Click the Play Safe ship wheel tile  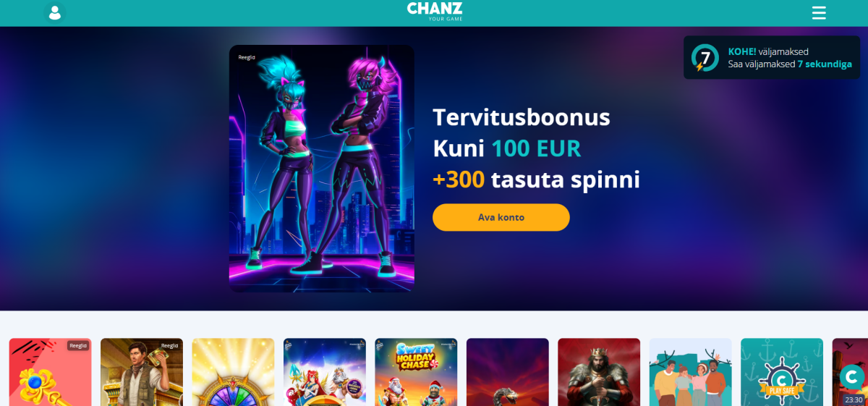pyautogui.click(x=782, y=372)
